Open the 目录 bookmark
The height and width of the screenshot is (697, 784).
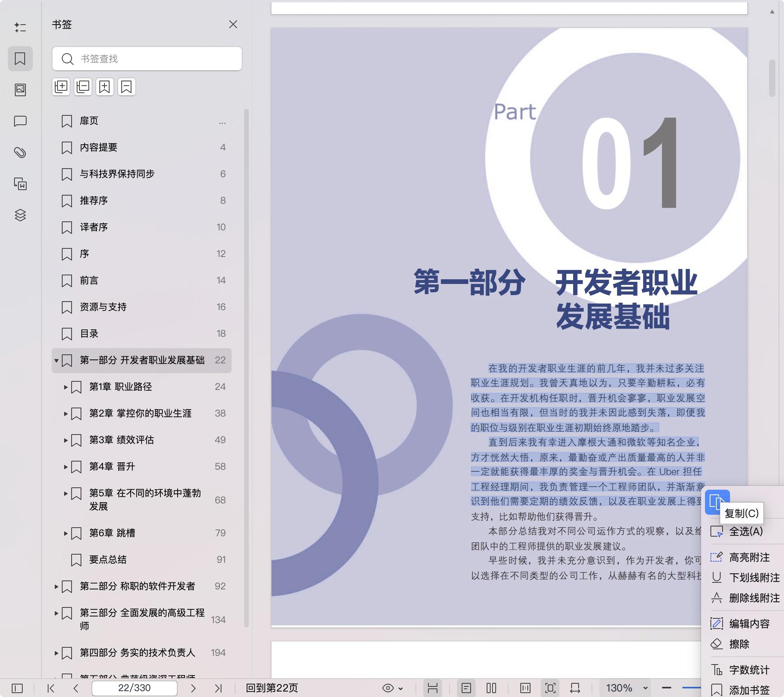tap(89, 334)
